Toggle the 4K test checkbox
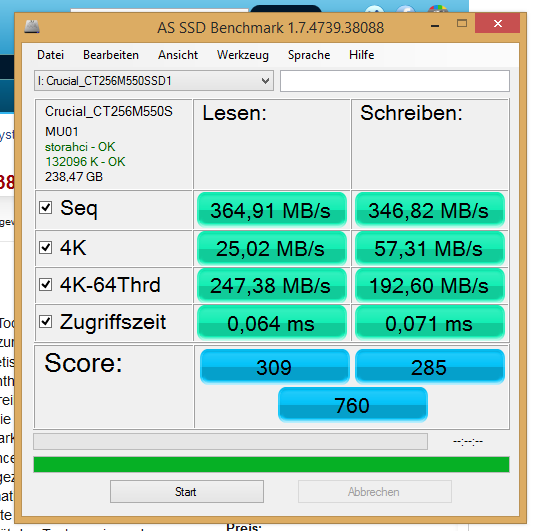This screenshot has width=546, height=531. click(x=46, y=248)
